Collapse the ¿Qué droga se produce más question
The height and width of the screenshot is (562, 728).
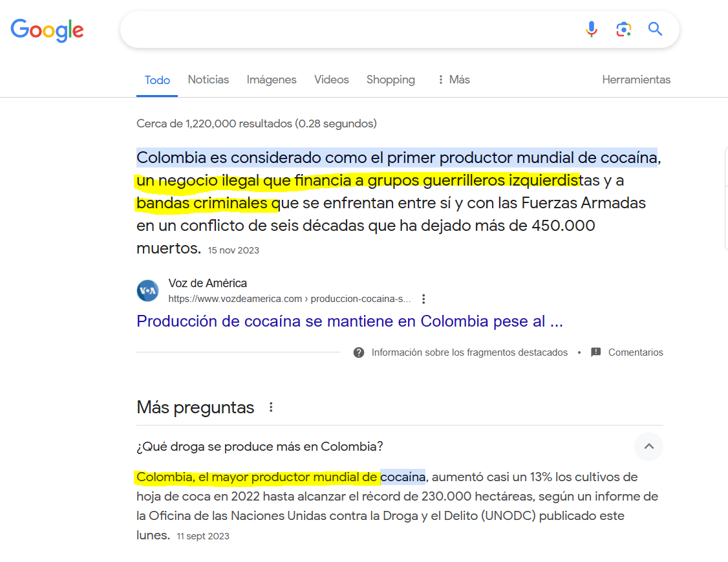(x=648, y=446)
